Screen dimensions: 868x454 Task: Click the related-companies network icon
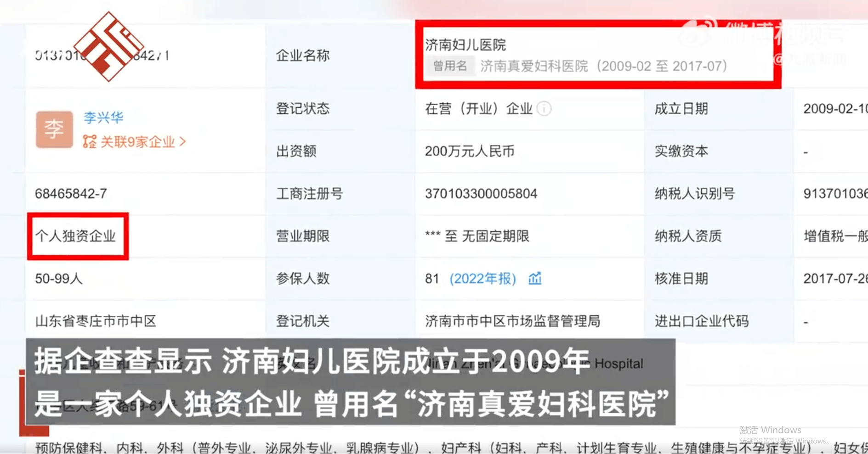tap(90, 141)
